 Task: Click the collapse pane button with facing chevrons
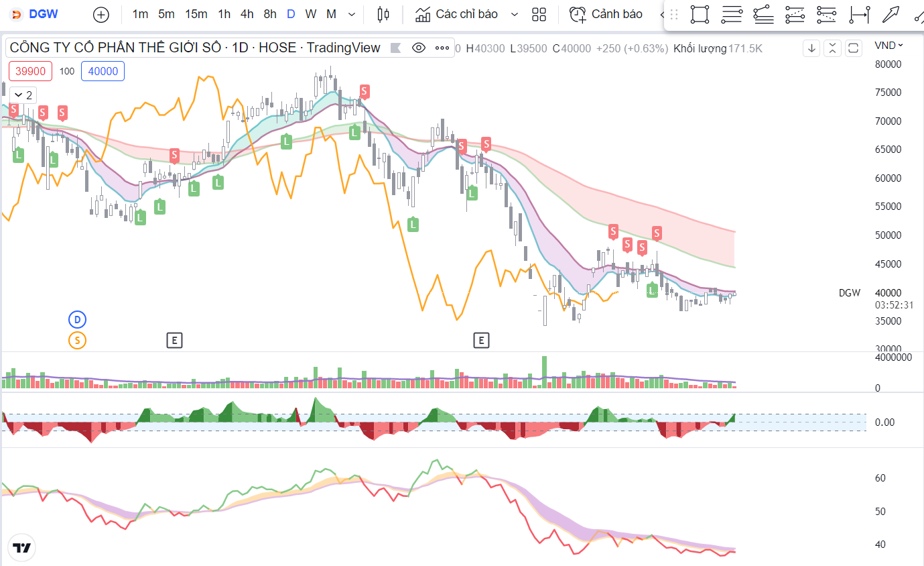(x=832, y=48)
